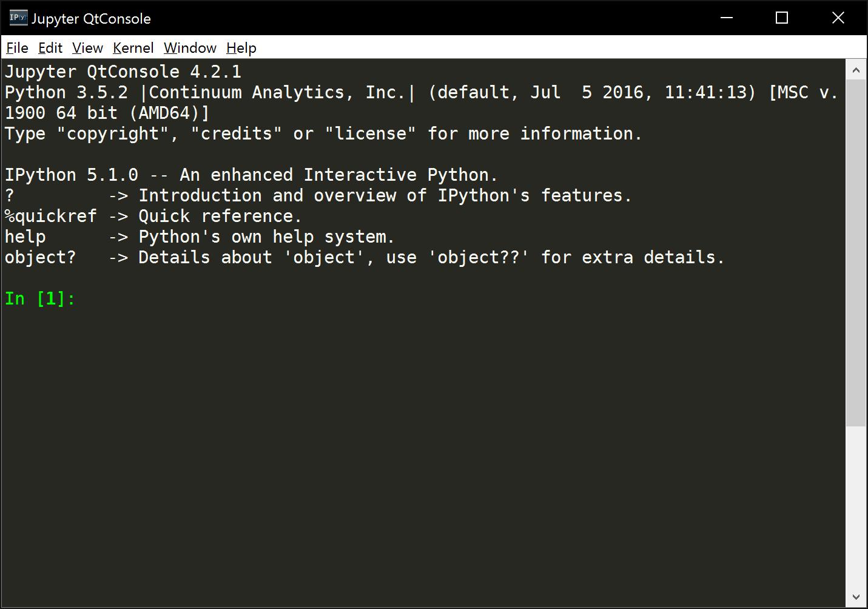This screenshot has height=609, width=868.
Task: Click the scrollbar down arrow
Action: click(x=856, y=597)
